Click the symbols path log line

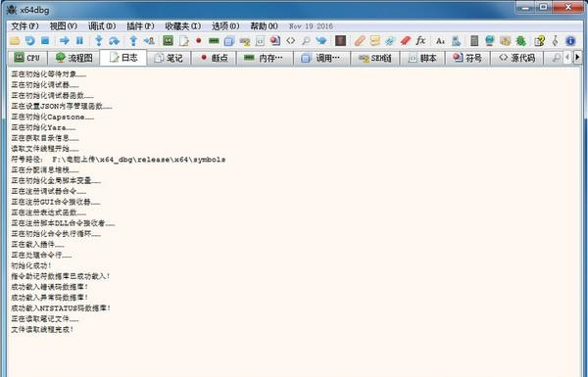tap(119, 160)
